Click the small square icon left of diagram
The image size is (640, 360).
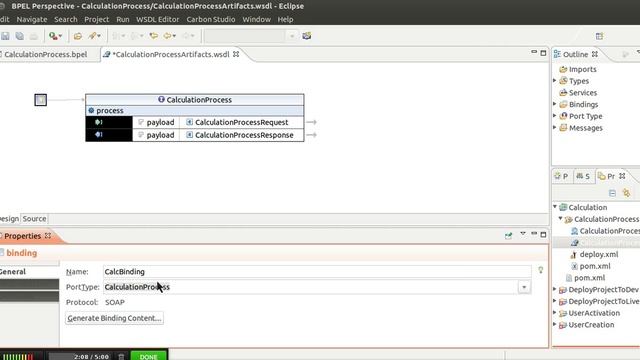coord(40,100)
